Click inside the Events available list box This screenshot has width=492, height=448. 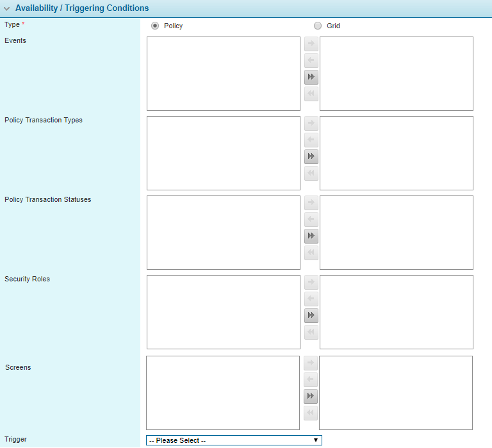click(x=223, y=74)
